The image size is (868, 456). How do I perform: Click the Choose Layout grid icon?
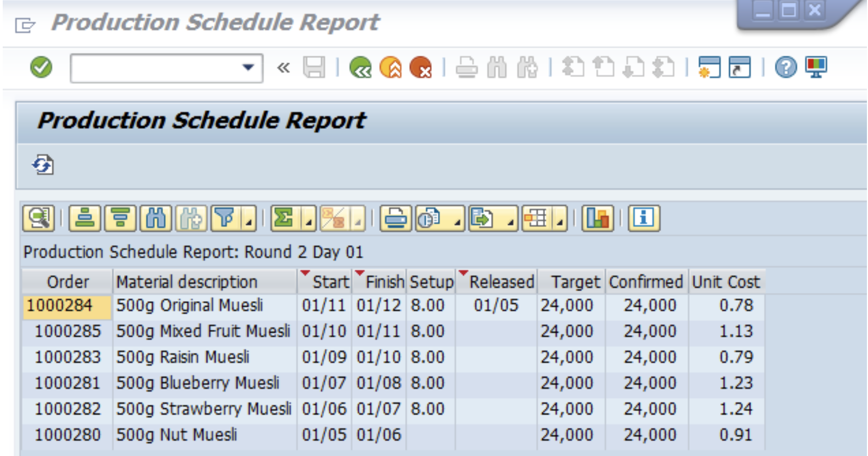click(536, 218)
